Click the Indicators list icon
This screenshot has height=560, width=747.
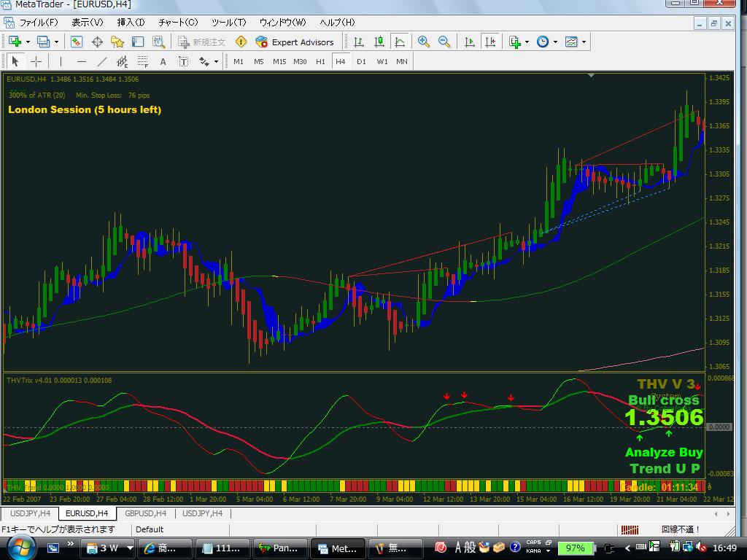[x=514, y=42]
